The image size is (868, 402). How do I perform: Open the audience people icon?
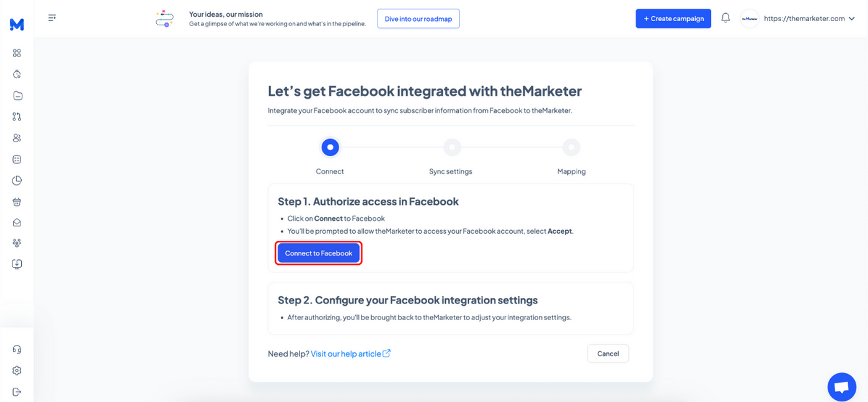(x=17, y=138)
